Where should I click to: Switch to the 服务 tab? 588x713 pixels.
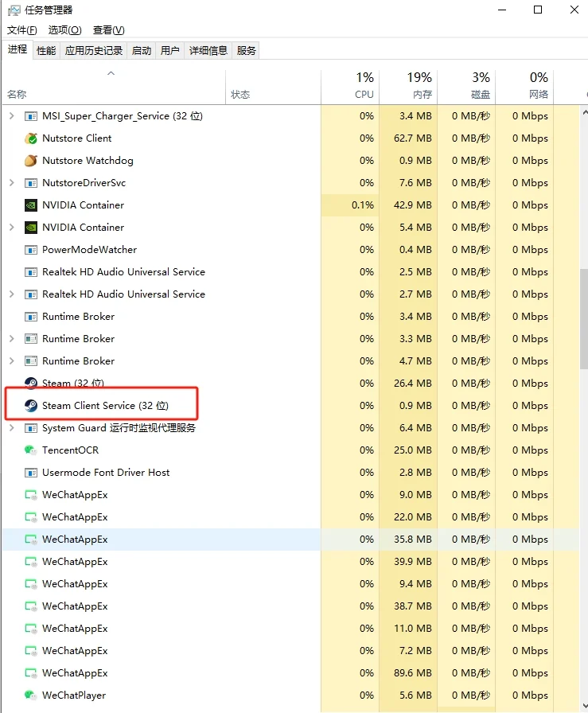click(246, 50)
